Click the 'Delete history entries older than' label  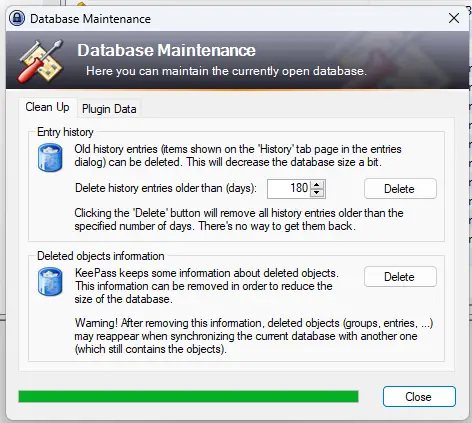pyautogui.click(x=166, y=188)
